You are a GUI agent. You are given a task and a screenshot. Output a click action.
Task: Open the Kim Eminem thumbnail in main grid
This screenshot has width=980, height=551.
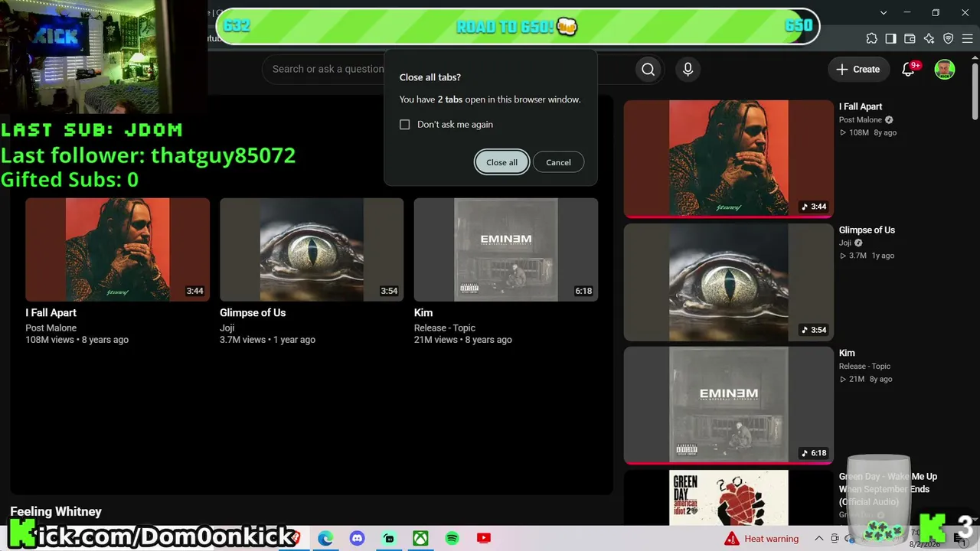coord(506,249)
